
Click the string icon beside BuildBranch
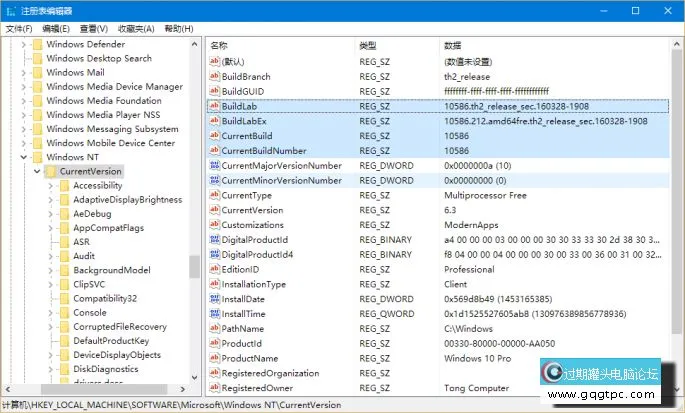click(213, 77)
